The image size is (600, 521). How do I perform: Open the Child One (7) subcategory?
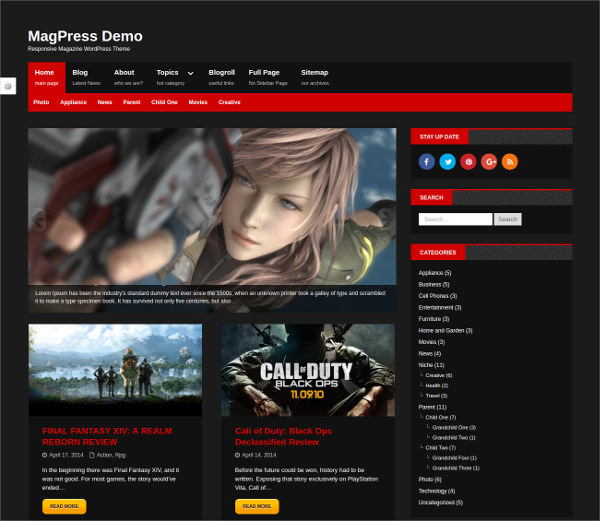click(x=441, y=418)
